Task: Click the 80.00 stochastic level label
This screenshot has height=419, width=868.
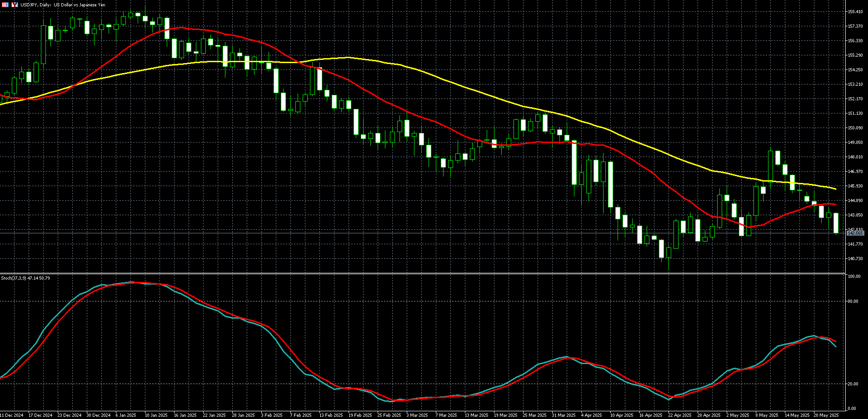Action: click(x=853, y=301)
